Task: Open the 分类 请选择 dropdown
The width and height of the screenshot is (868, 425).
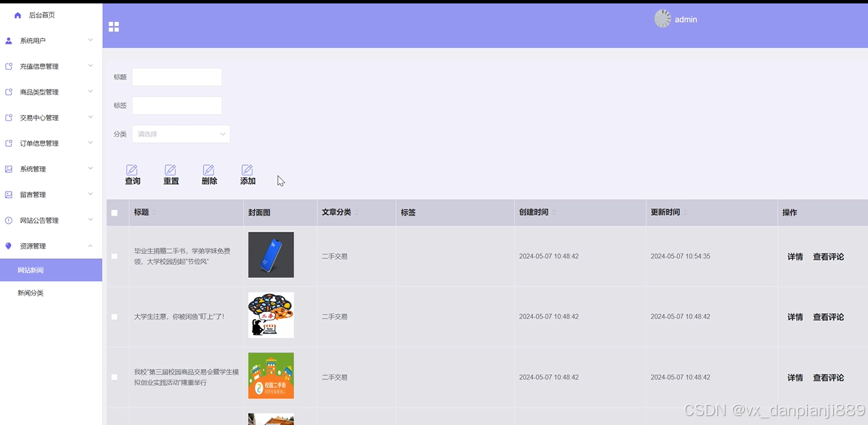Action: click(181, 134)
